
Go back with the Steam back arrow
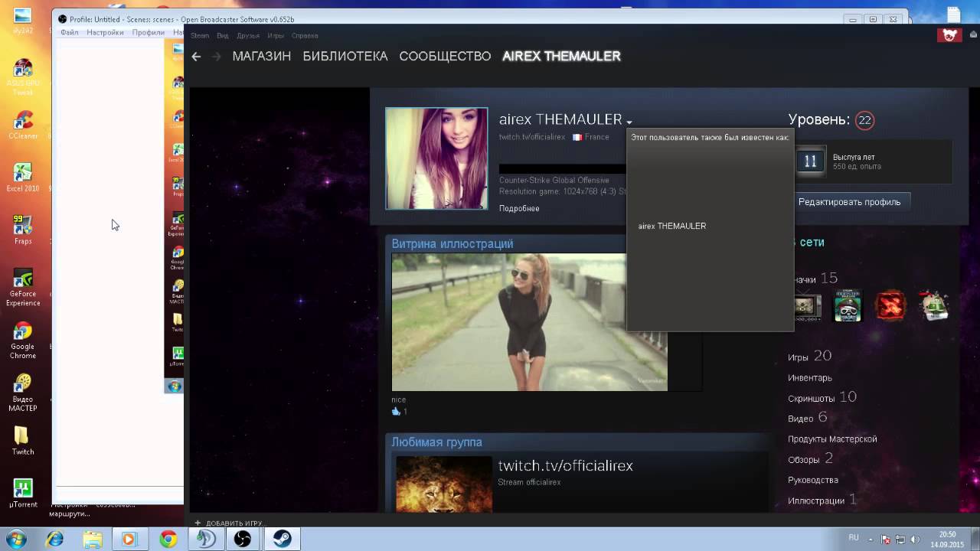[x=196, y=57]
